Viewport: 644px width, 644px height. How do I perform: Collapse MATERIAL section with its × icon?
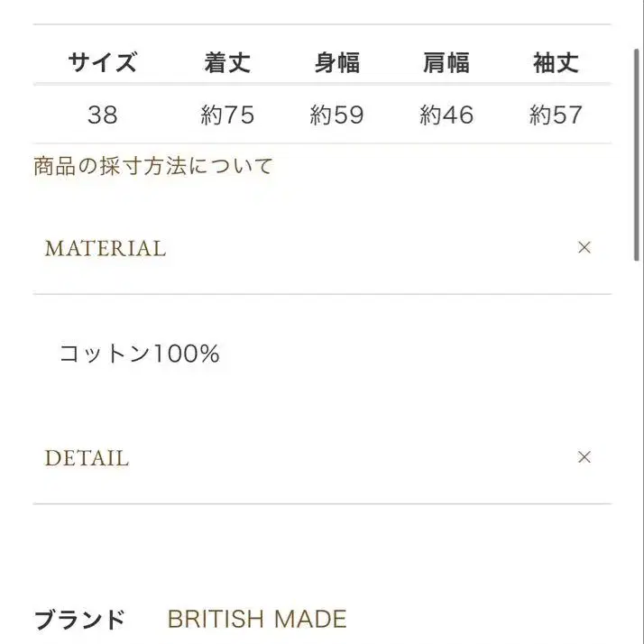(584, 248)
